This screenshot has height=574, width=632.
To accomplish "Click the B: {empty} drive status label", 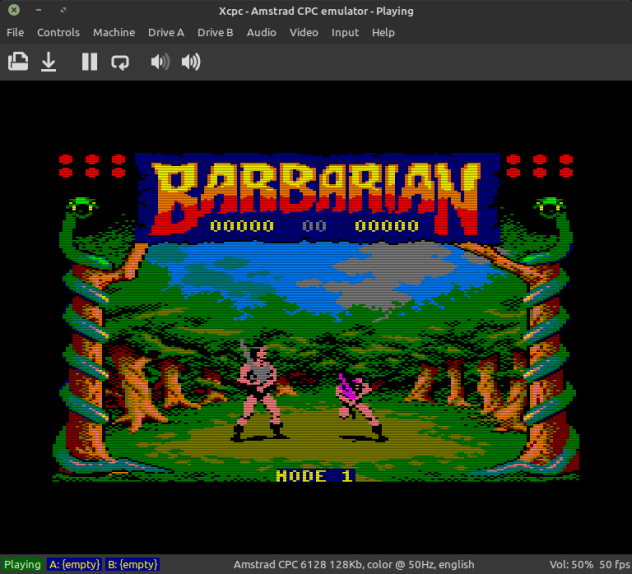I will click(133, 564).
